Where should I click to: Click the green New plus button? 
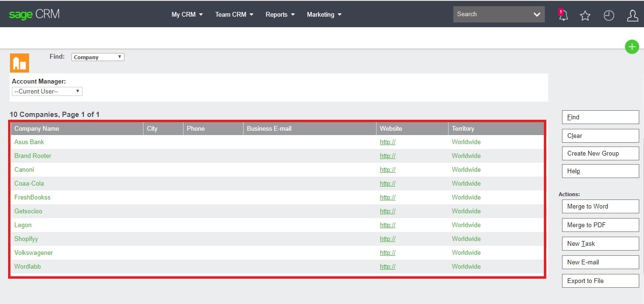click(632, 47)
